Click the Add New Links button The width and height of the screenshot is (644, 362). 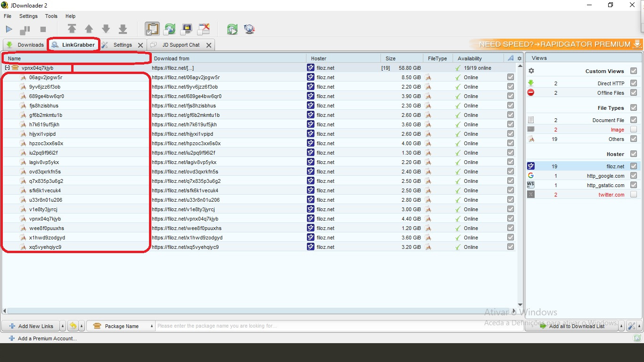[31, 326]
